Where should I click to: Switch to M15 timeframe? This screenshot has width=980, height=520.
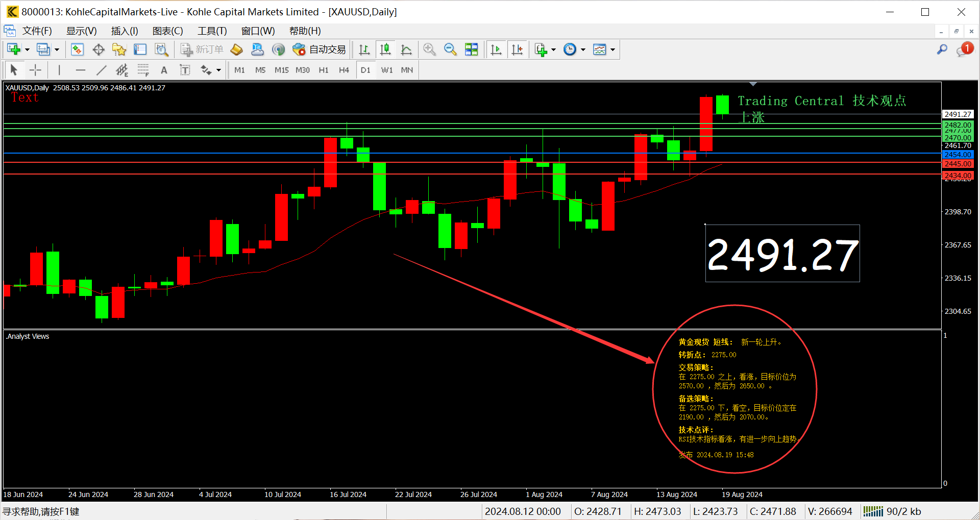click(x=282, y=70)
